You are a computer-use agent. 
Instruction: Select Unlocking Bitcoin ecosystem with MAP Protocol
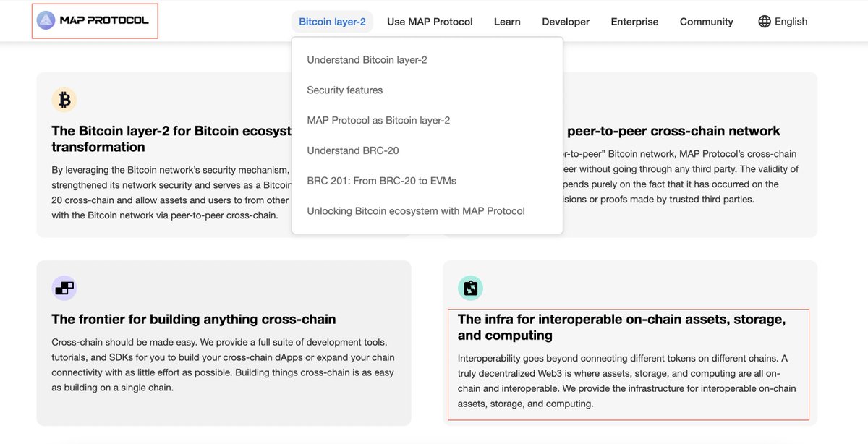click(416, 211)
